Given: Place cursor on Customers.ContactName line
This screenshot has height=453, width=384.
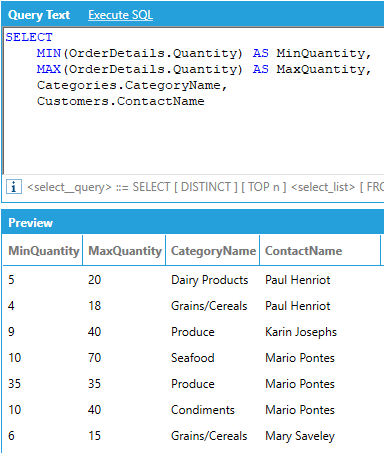Looking at the screenshot, I should (x=121, y=101).
